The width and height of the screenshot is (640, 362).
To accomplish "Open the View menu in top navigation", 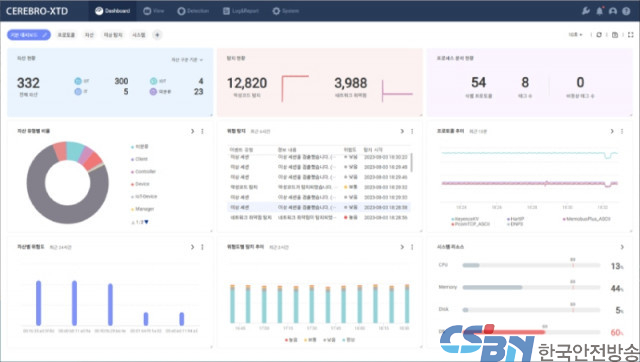I will click(x=154, y=11).
